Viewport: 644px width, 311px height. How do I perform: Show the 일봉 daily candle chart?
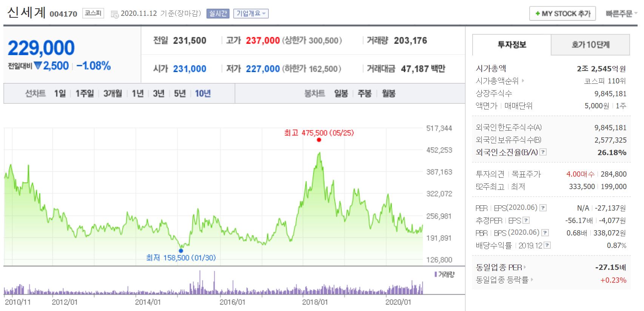pyautogui.click(x=341, y=94)
